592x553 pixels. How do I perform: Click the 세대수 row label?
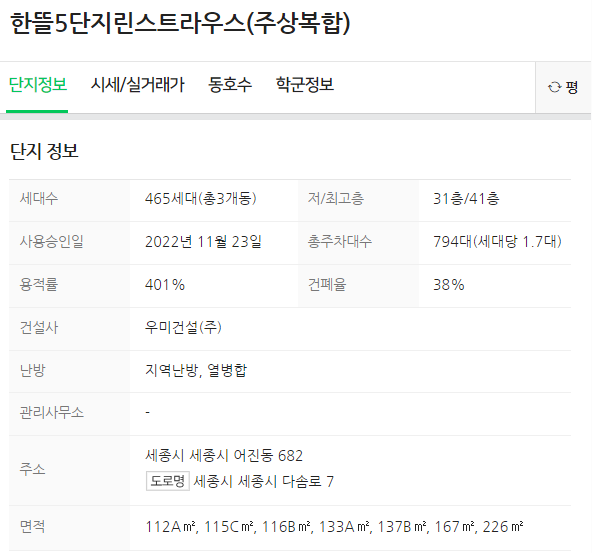click(x=39, y=199)
